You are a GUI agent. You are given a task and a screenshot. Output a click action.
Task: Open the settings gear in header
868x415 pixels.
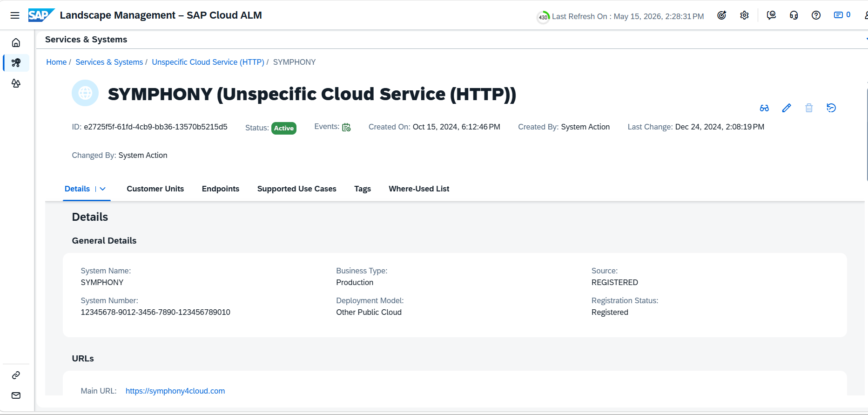(x=744, y=15)
